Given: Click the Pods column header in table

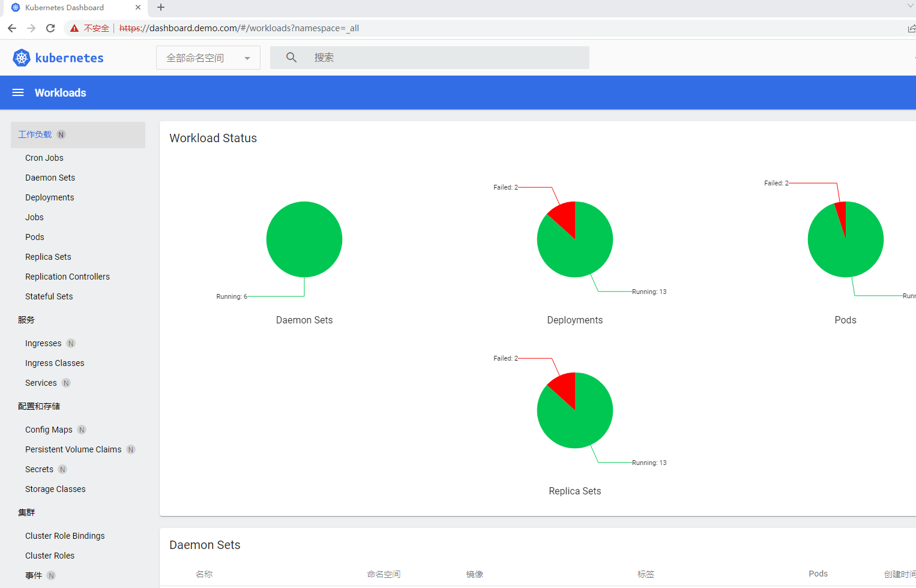Looking at the screenshot, I should pyautogui.click(x=818, y=574).
